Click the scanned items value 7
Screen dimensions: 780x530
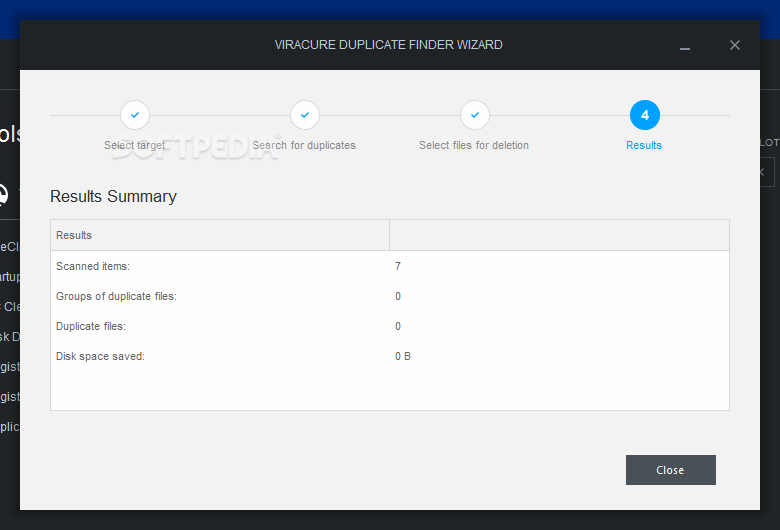click(x=398, y=266)
